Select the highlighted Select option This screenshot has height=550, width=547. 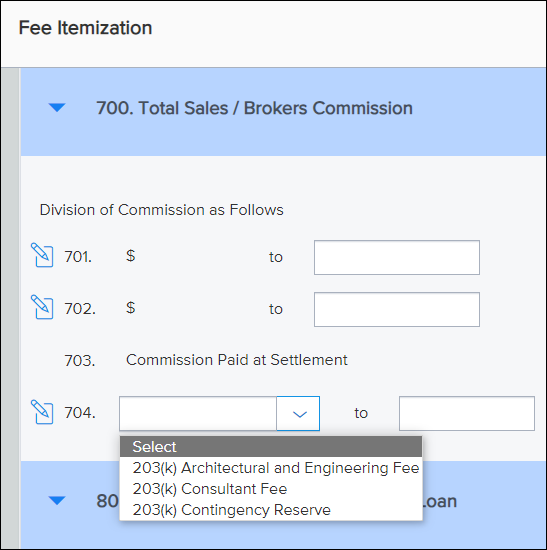(x=271, y=447)
